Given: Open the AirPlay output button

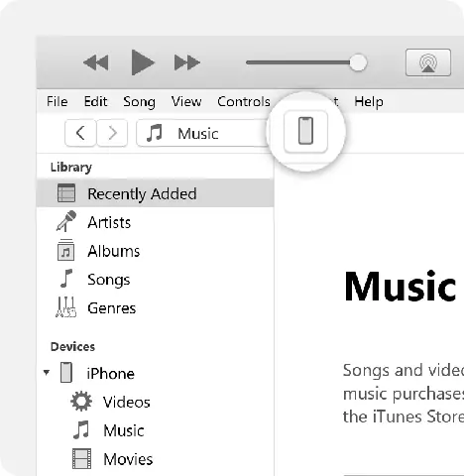Looking at the screenshot, I should point(428,62).
